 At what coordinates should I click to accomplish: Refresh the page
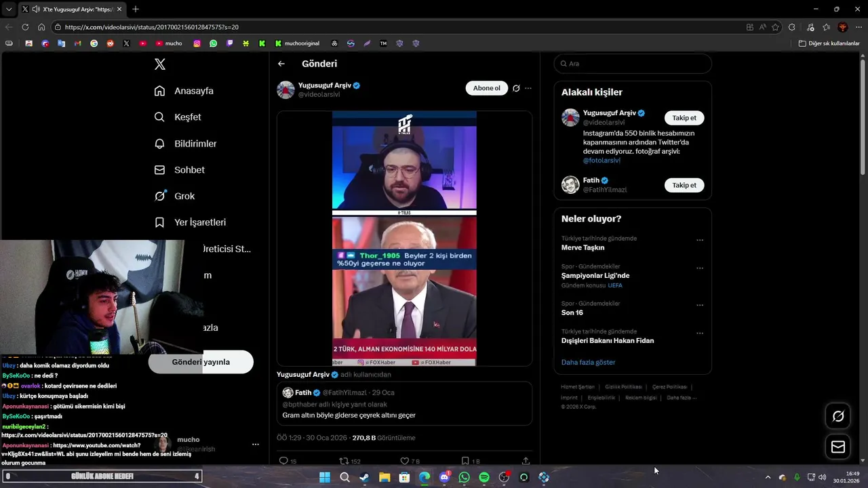(x=25, y=27)
